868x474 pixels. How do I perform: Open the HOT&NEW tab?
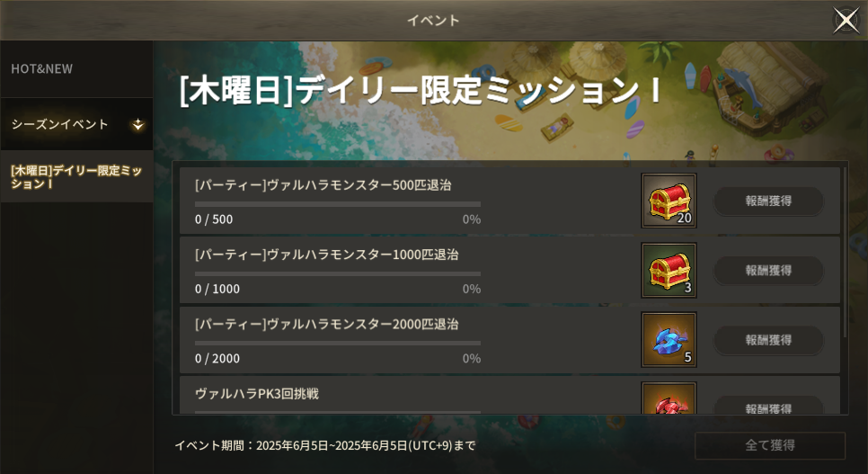click(76, 69)
